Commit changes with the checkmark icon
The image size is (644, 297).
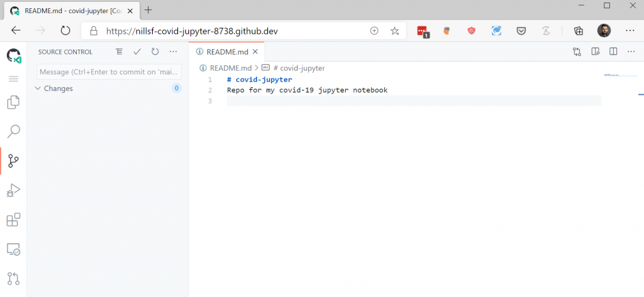(137, 51)
